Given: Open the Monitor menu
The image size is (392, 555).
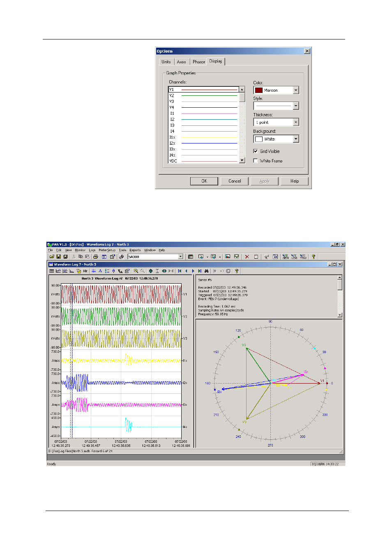Looking at the screenshot, I should pyautogui.click(x=80, y=250).
